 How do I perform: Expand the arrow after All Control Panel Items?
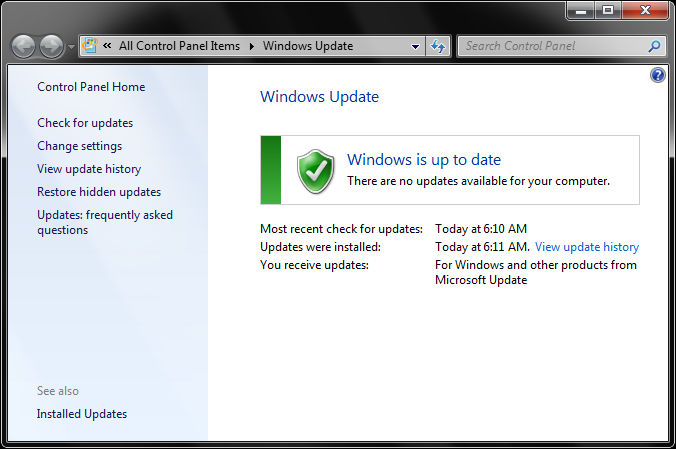251,46
